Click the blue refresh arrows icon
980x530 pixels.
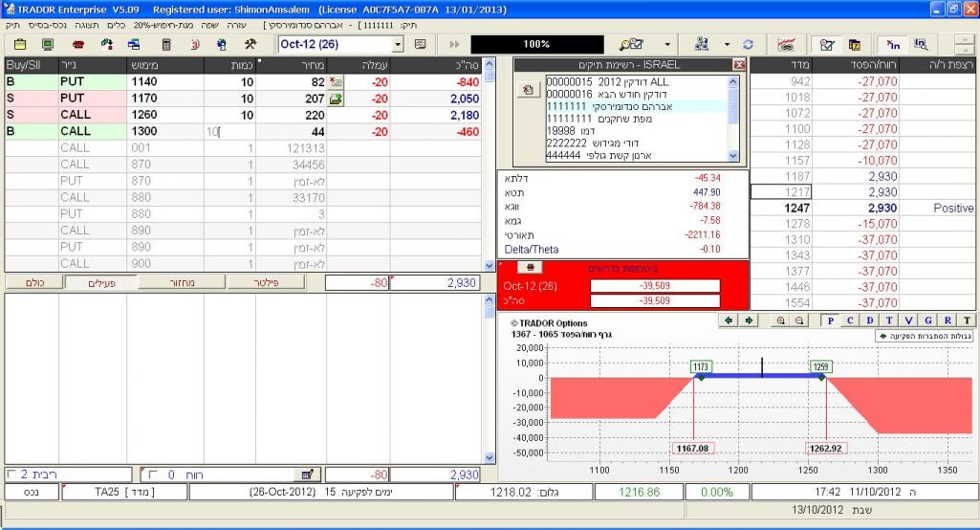tap(749, 45)
